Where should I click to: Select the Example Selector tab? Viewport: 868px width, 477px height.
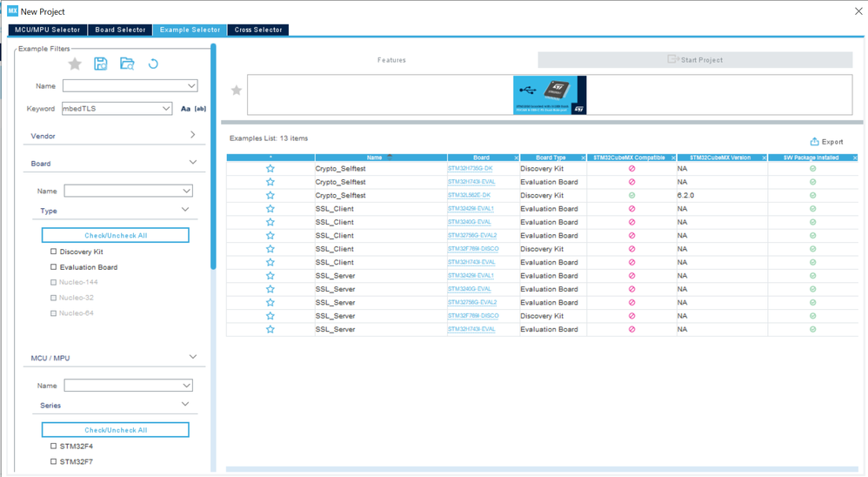pos(190,30)
